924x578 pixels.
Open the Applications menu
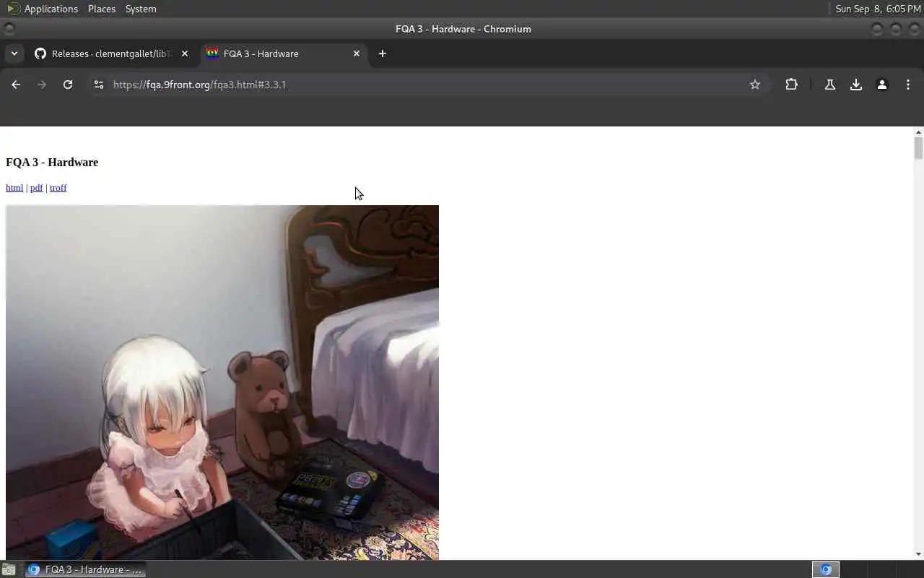[43, 9]
